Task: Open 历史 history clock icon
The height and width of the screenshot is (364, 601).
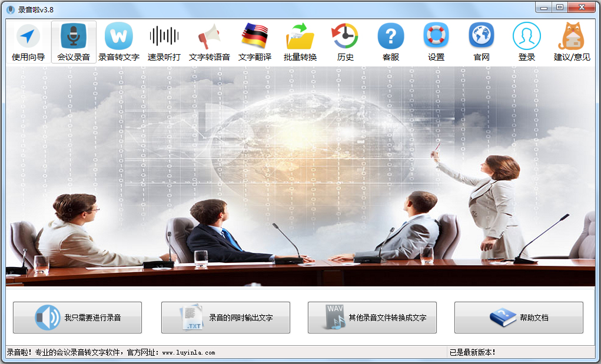Action: point(345,36)
